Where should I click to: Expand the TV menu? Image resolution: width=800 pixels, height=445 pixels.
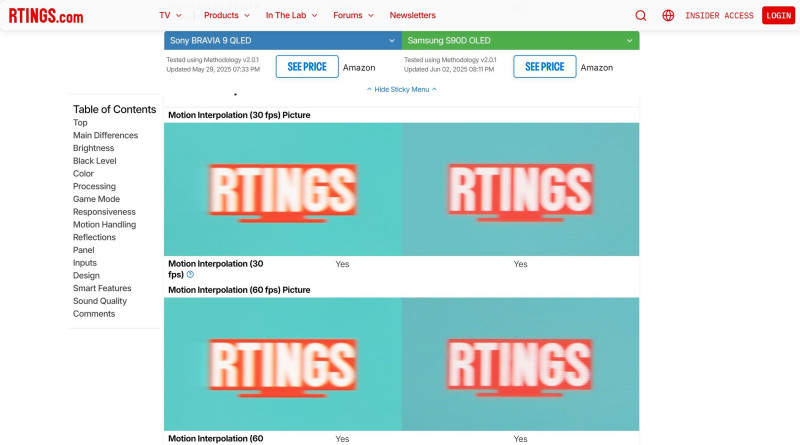[170, 15]
